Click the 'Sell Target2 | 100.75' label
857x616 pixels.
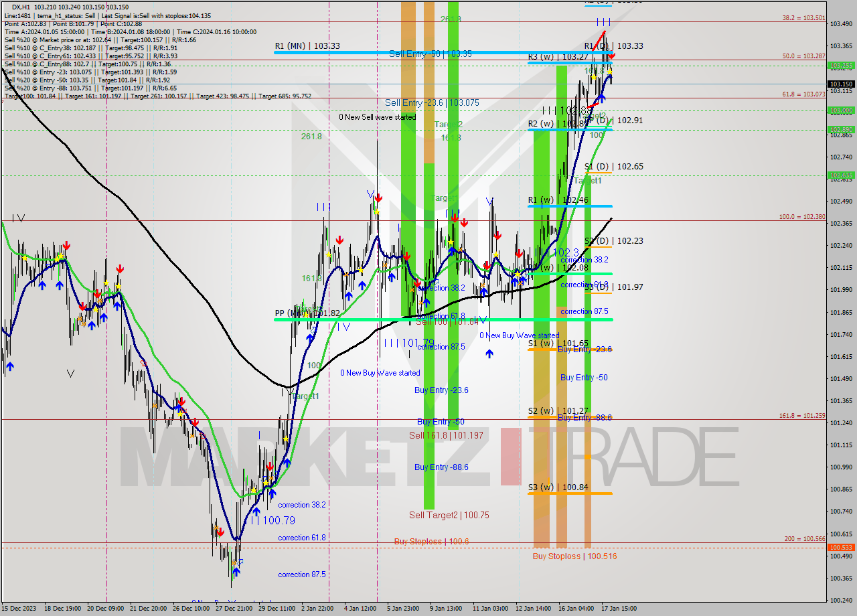tap(449, 515)
